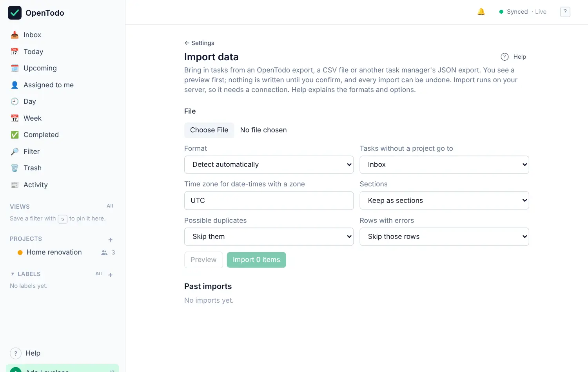
Task: Open the Home renovation project
Action: point(54,253)
